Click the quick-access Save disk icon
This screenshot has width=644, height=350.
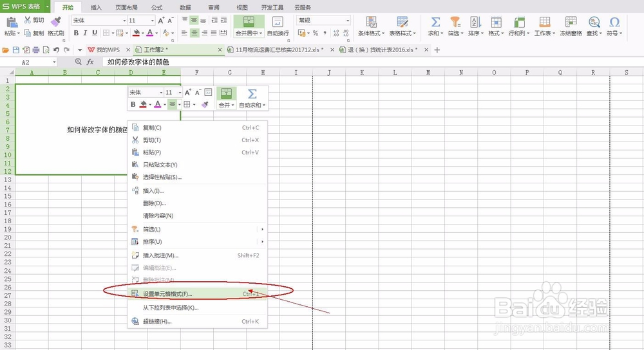[16, 50]
